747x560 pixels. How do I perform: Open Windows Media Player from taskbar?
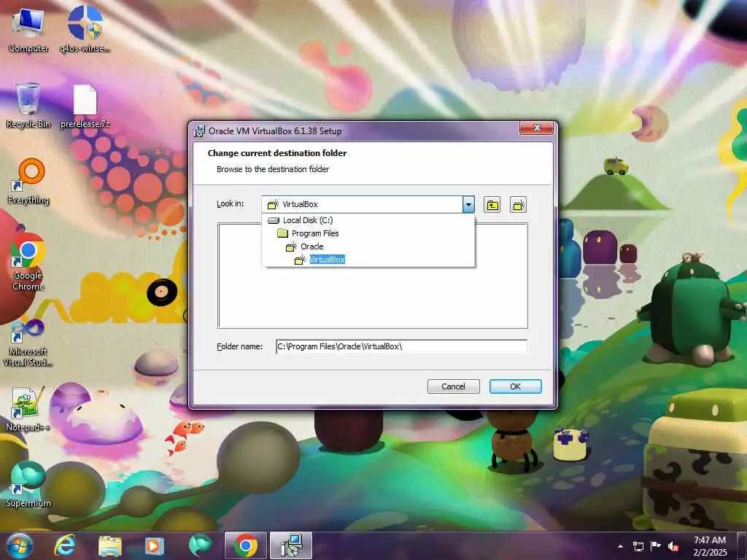click(x=154, y=545)
